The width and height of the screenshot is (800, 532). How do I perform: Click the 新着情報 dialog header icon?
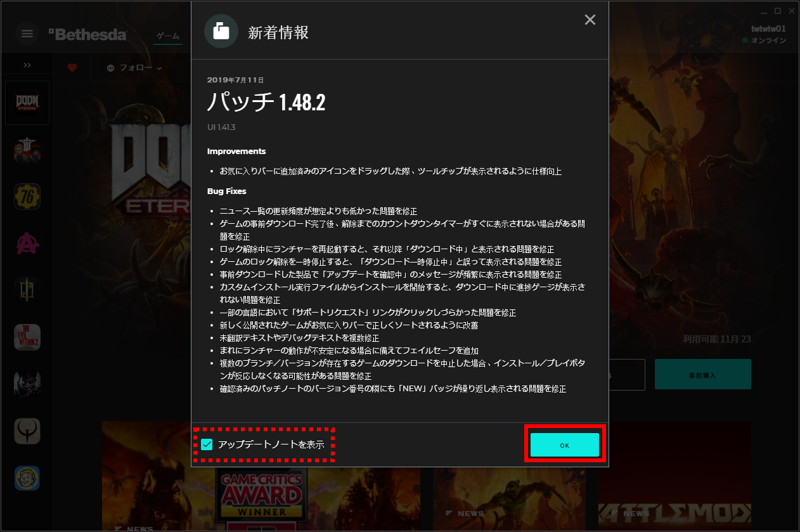tap(221, 31)
